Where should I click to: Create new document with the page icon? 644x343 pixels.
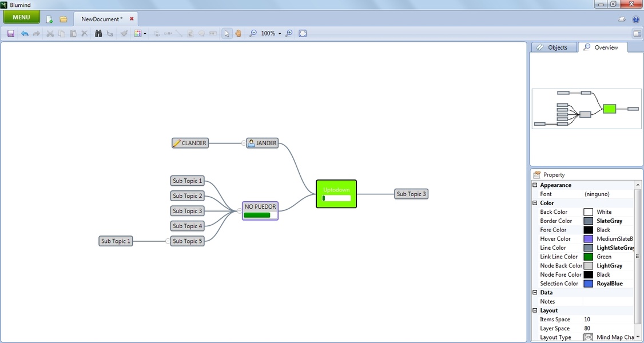point(50,19)
